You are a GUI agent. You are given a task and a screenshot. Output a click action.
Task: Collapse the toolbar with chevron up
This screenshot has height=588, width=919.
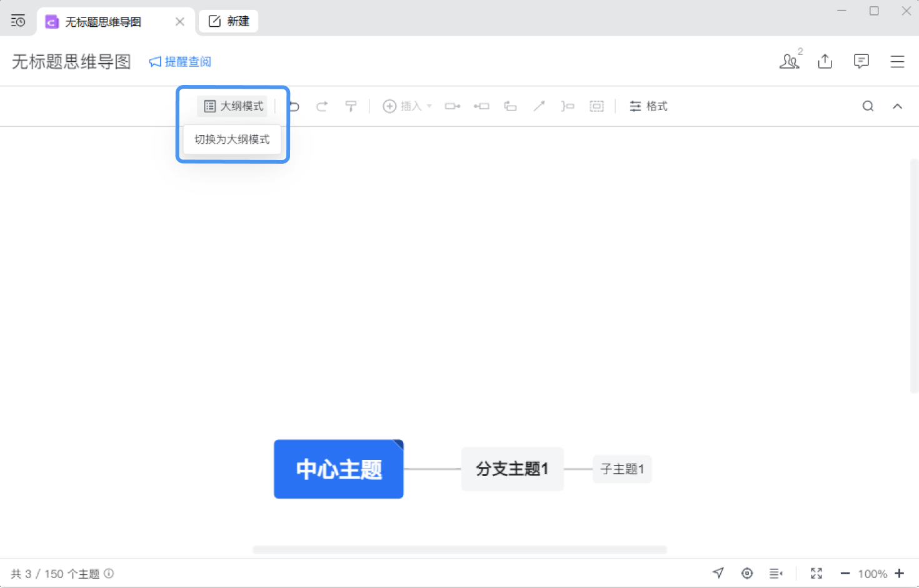pyautogui.click(x=898, y=106)
